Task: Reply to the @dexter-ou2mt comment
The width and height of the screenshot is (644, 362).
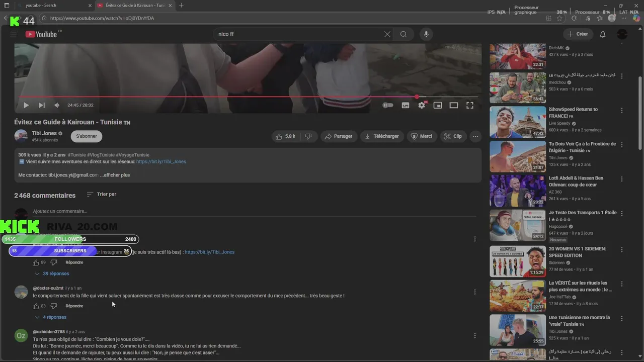Action: tap(74, 306)
